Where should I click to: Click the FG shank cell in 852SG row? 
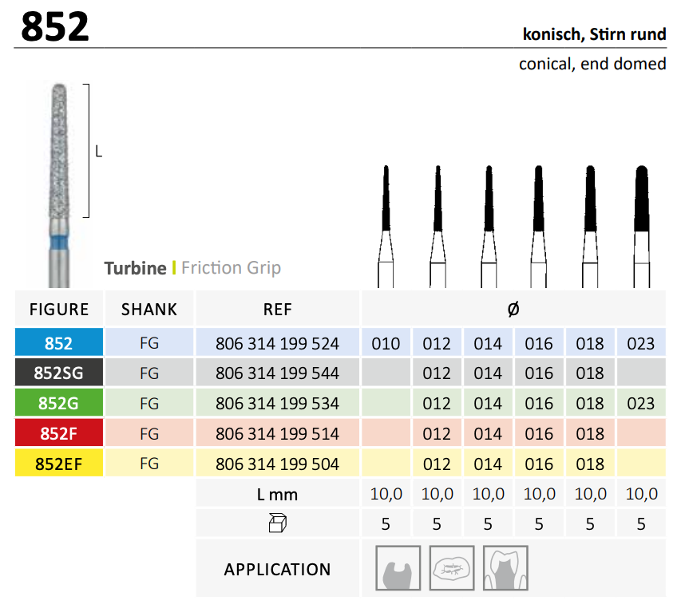coord(149,373)
